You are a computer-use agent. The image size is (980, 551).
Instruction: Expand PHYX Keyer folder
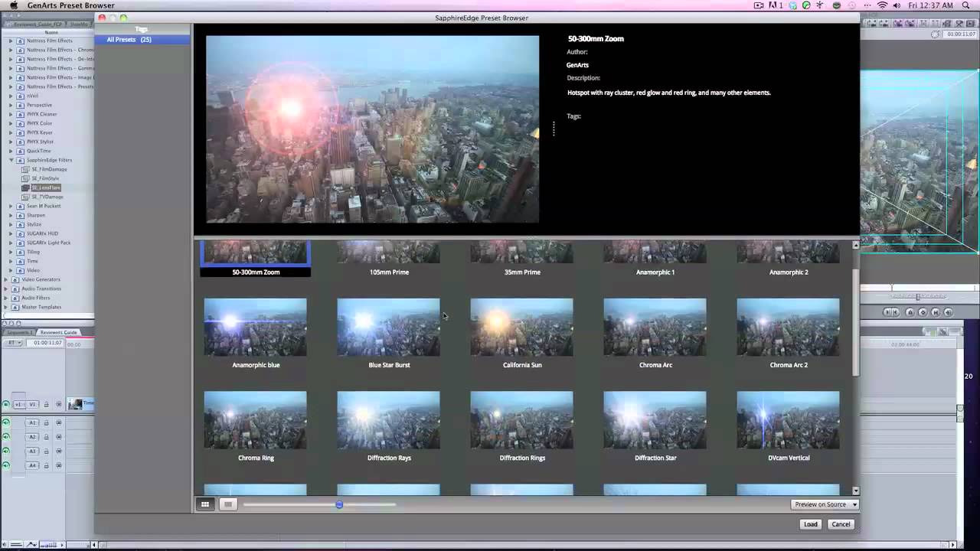11,132
